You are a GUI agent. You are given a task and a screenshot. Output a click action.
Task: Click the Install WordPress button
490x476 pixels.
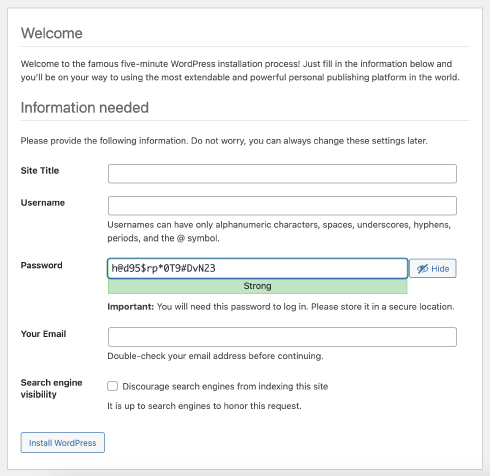(63, 443)
